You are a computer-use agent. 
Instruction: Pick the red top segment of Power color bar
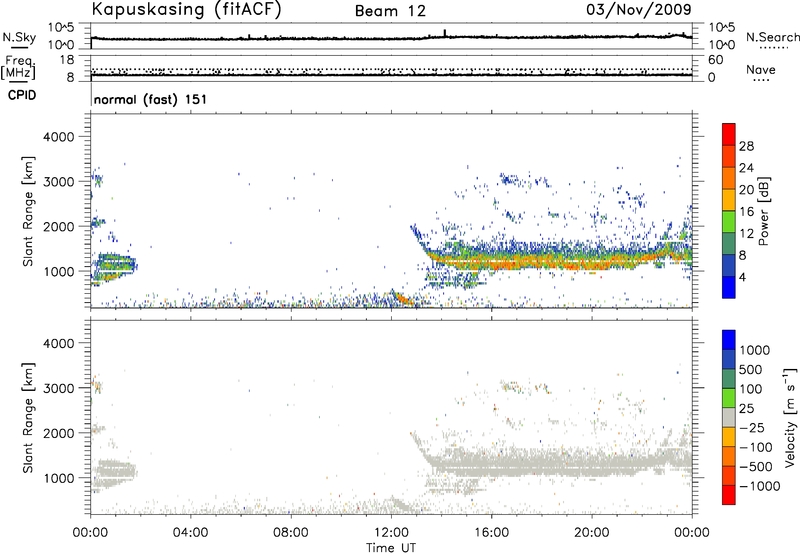coord(729,134)
